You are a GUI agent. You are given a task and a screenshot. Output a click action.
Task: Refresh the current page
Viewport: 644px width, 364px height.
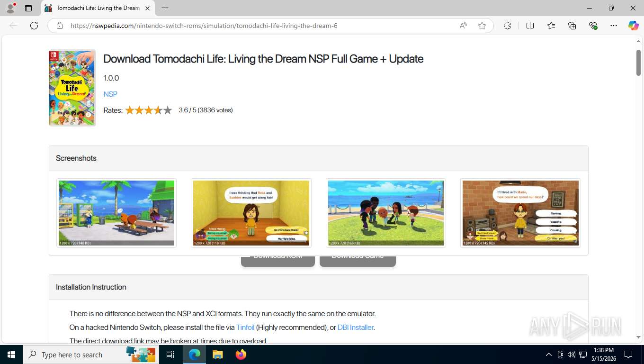pos(34,26)
